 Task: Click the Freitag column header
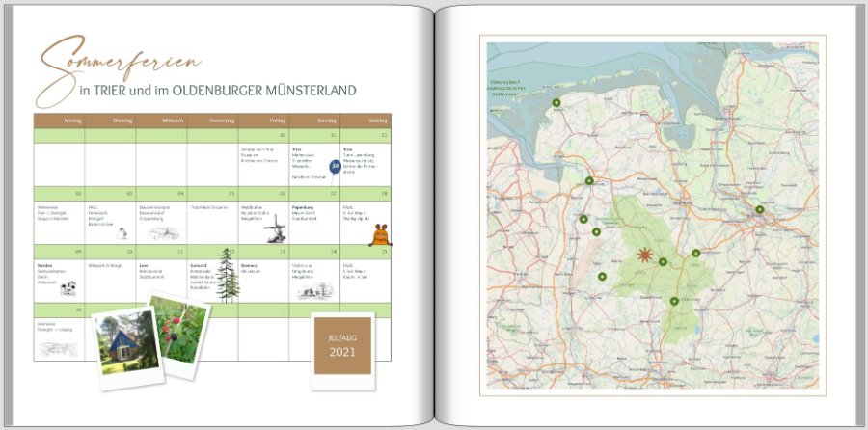pos(263,121)
